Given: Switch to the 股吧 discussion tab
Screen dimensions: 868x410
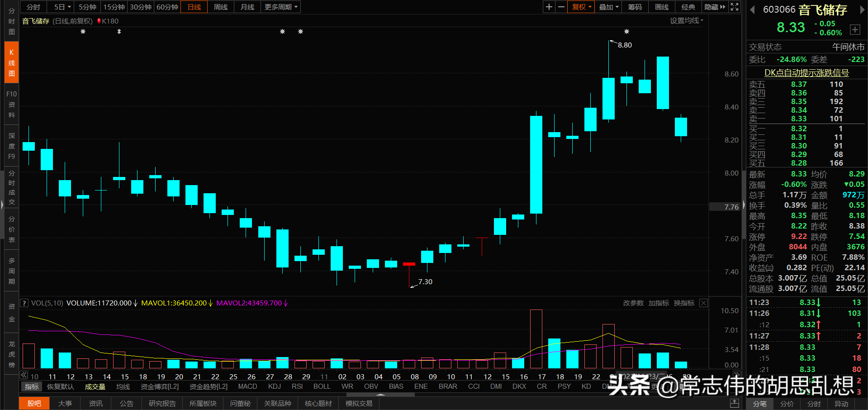Looking at the screenshot, I should [x=34, y=403].
